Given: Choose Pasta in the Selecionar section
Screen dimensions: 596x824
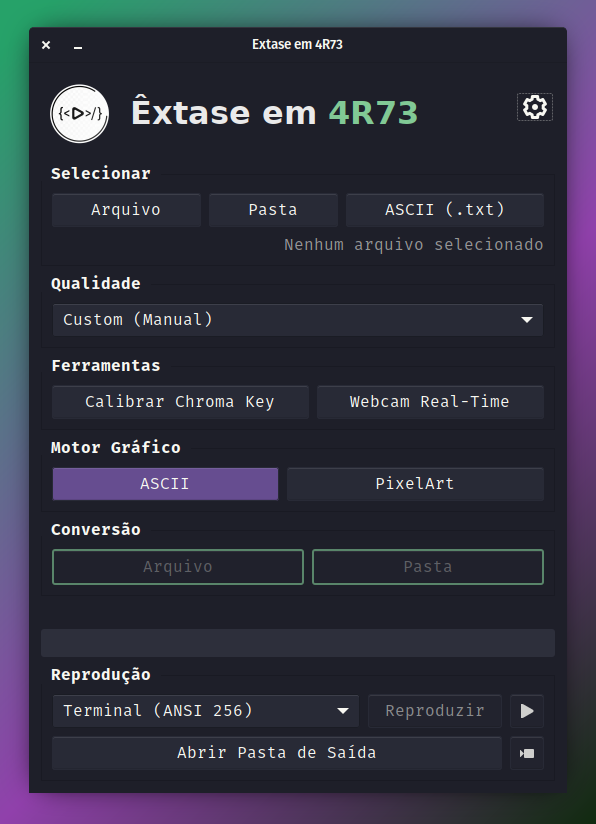Looking at the screenshot, I should coord(273,210).
